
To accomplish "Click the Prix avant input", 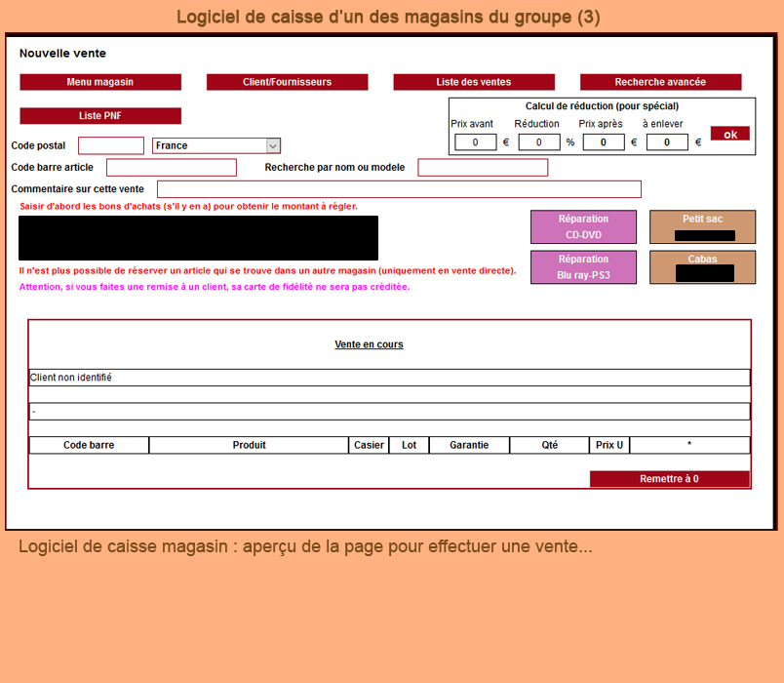I will pos(476,142).
